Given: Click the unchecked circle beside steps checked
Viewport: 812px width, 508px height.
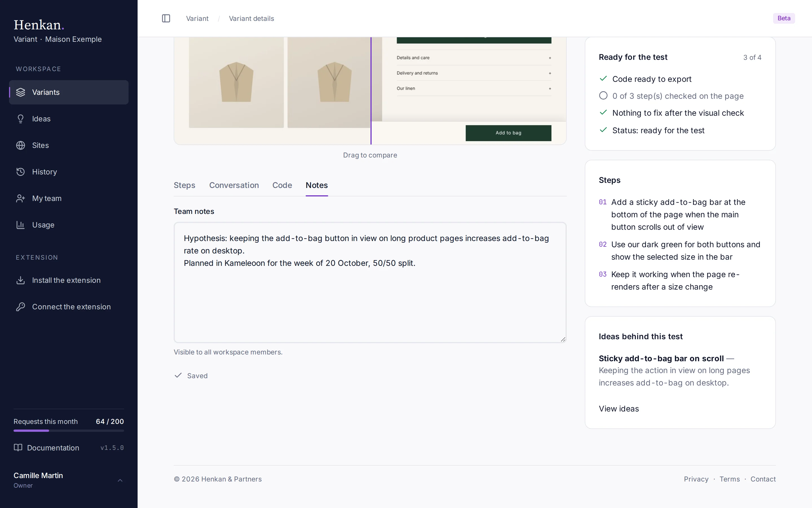Looking at the screenshot, I should [x=603, y=96].
